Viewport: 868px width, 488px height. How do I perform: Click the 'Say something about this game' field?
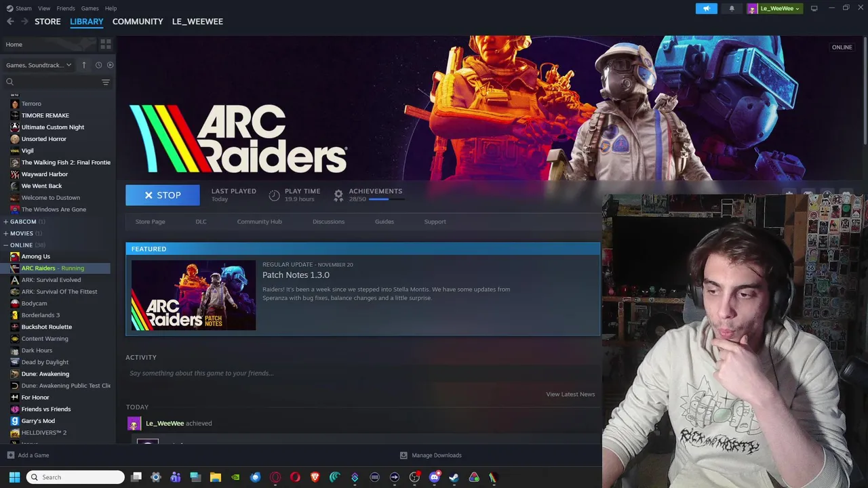pos(363,373)
